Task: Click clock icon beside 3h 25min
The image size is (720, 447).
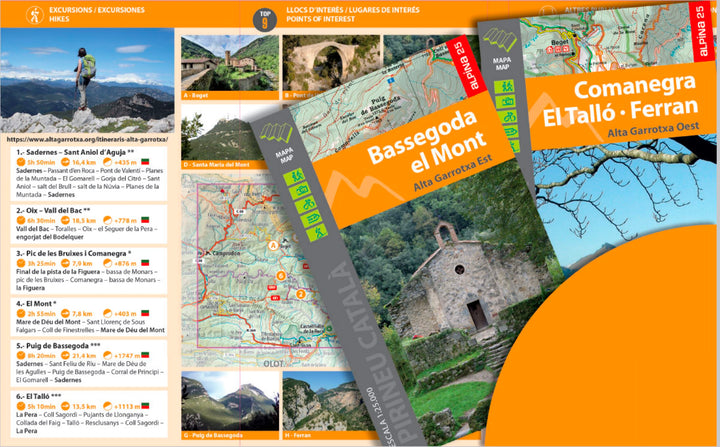Action: [x=21, y=263]
